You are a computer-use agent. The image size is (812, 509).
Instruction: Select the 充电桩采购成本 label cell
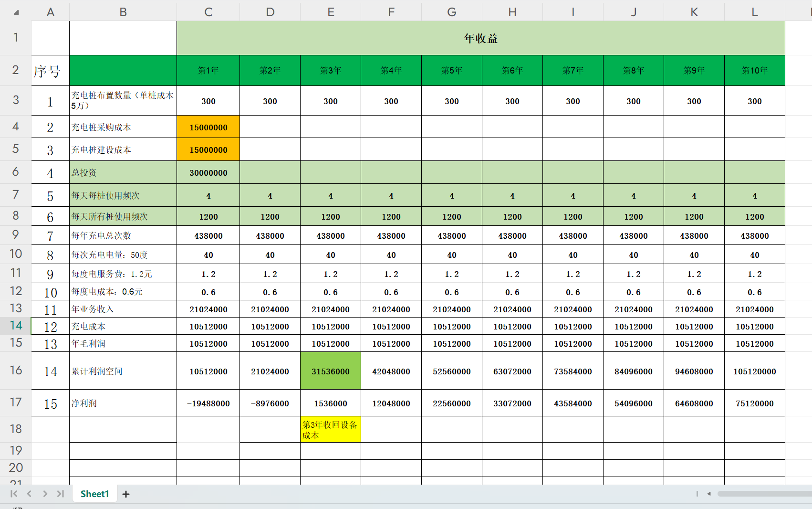[123, 127]
